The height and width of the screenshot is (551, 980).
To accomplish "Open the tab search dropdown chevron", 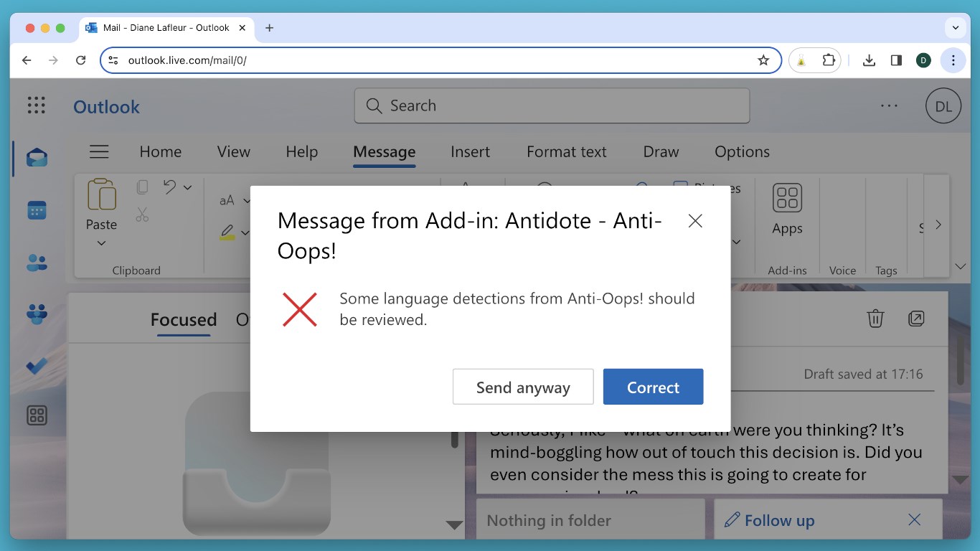I will (x=955, y=28).
